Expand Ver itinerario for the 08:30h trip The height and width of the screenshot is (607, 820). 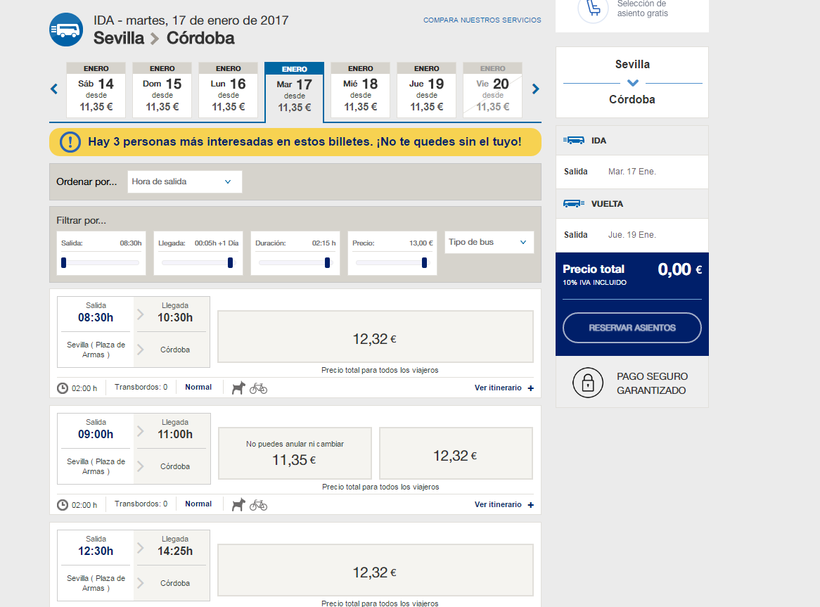point(504,388)
